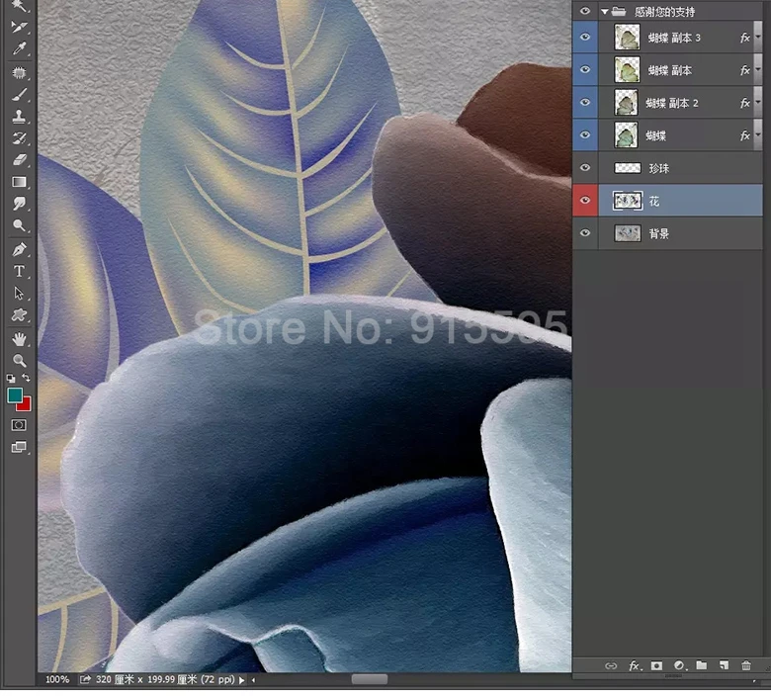Viewport: 771px width, 700px height.
Task: Hide the 蝴蝶 副本 3 layer
Action: [x=584, y=37]
